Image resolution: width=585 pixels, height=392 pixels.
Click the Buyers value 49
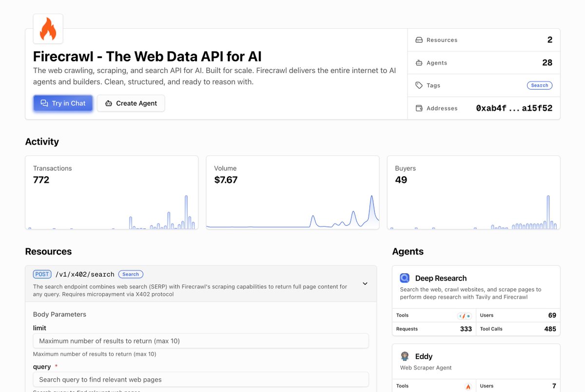[401, 180]
